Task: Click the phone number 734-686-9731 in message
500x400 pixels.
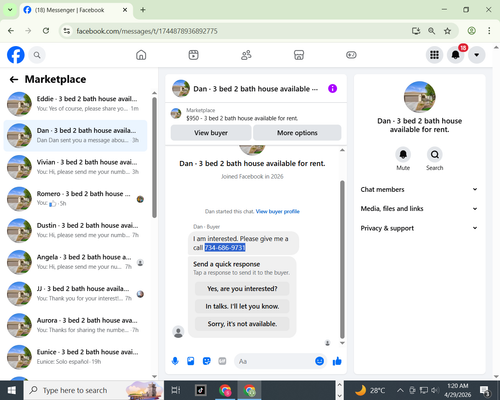Action: [225, 247]
